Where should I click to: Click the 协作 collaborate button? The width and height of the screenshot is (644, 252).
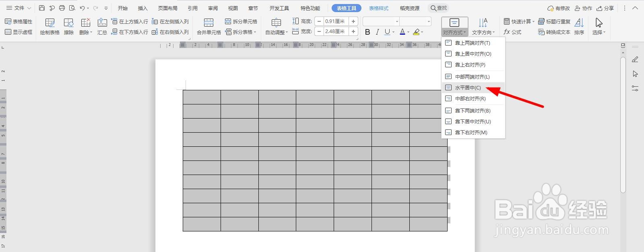583,8
